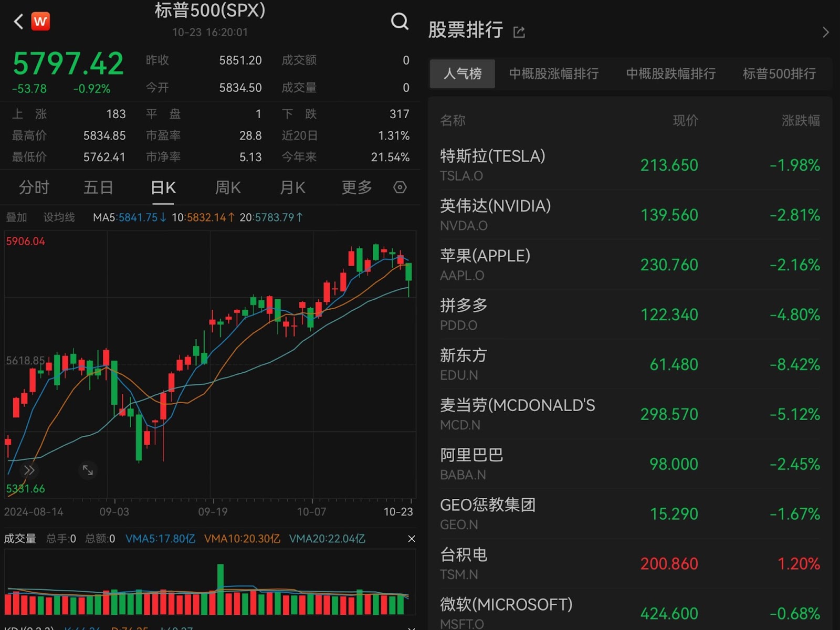Tap the 标普500(SPX) title

coord(210,10)
